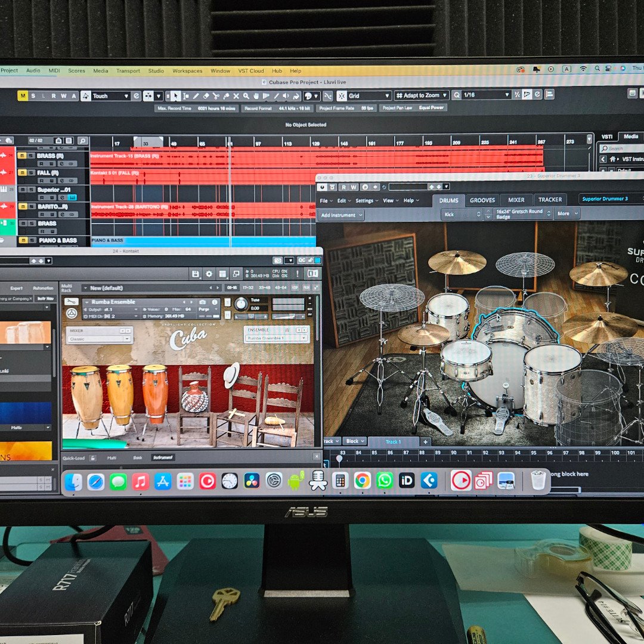Click the Kontakt instrument pan slider
644x644 pixels.
251,316
